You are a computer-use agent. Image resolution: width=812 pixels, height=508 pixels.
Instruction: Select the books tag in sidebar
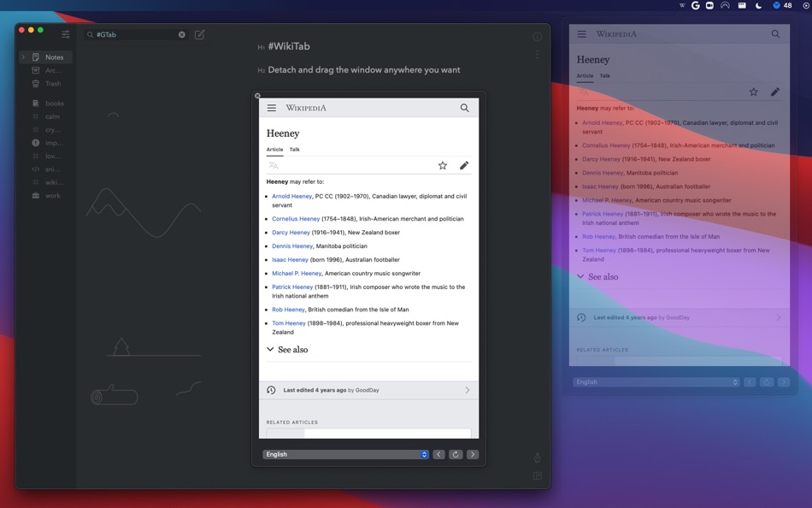pos(48,103)
